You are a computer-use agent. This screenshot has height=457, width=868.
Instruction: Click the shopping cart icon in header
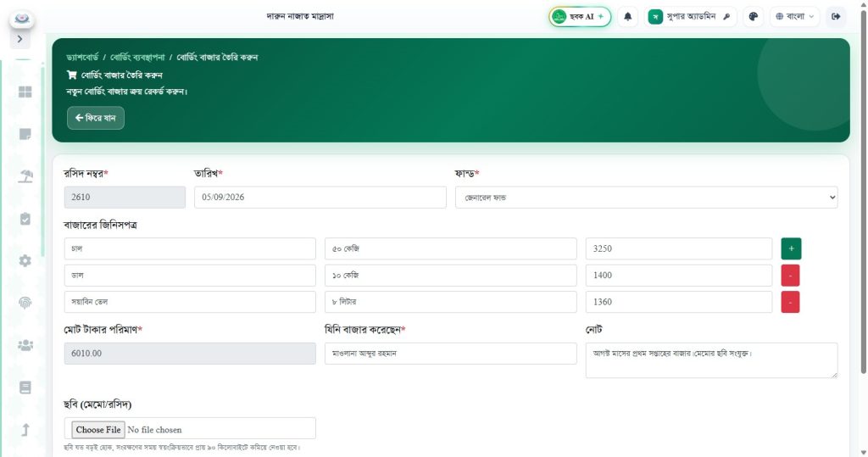tap(72, 75)
